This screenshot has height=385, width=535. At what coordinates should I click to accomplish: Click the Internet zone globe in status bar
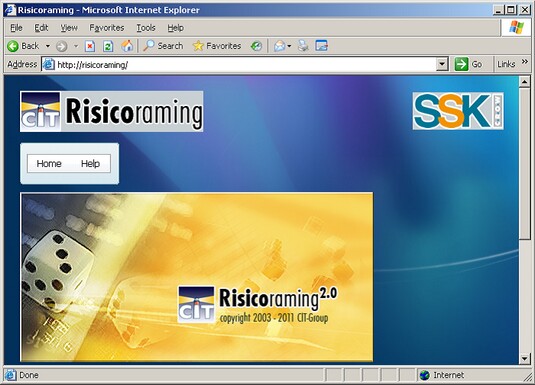424,375
